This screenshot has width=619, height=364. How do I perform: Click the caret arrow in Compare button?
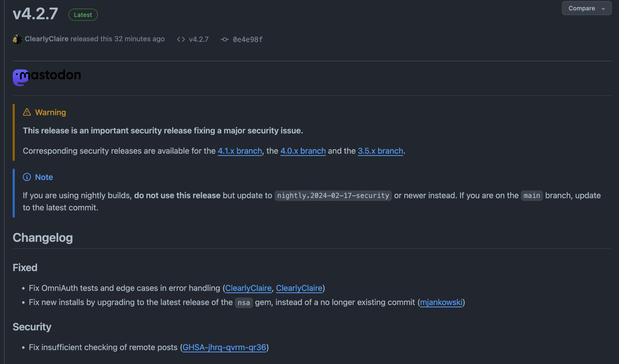click(x=603, y=9)
